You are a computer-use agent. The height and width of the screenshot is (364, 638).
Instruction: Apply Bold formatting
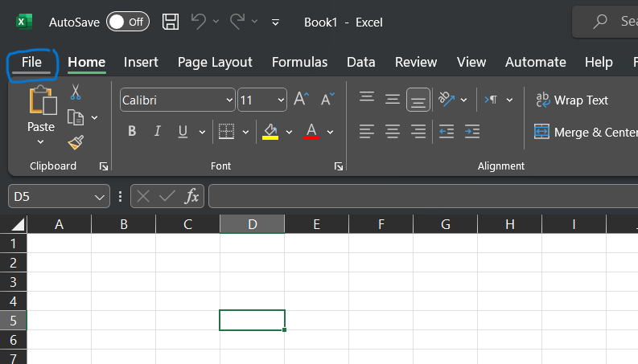[x=132, y=131]
